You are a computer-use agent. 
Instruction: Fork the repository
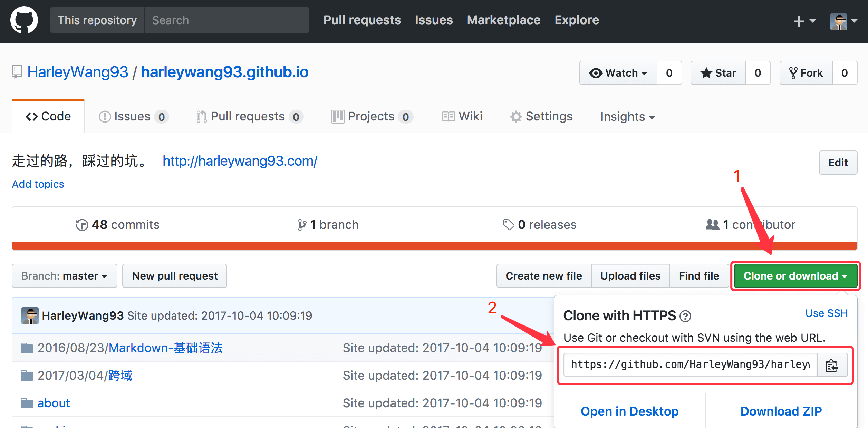point(806,73)
